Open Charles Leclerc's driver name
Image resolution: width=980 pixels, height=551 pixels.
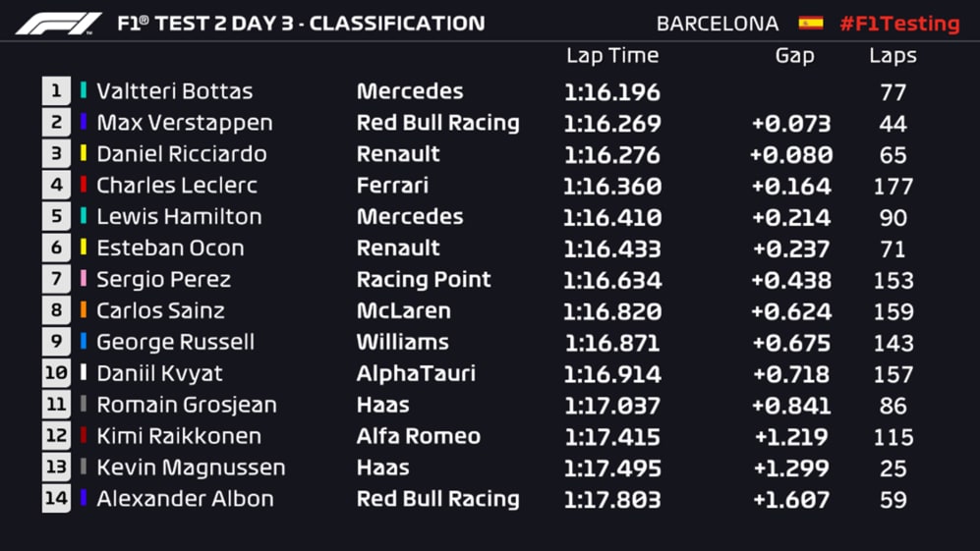(x=177, y=186)
